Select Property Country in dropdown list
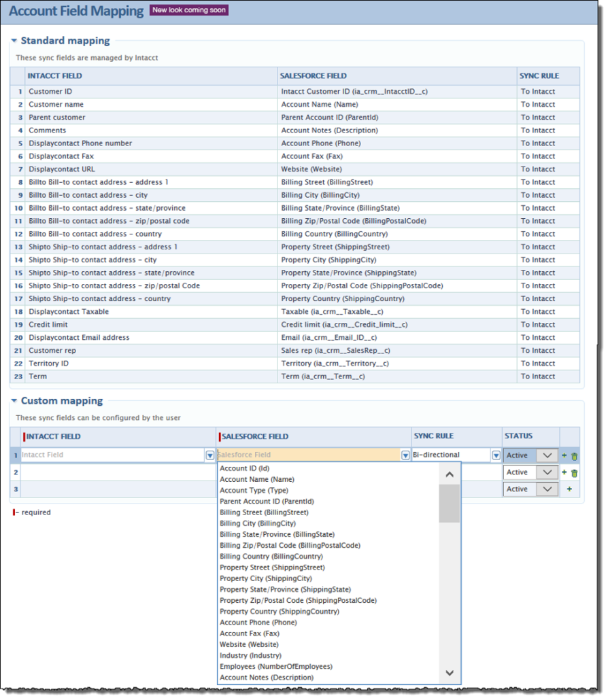Screen dimensions: 608x700 point(280,612)
